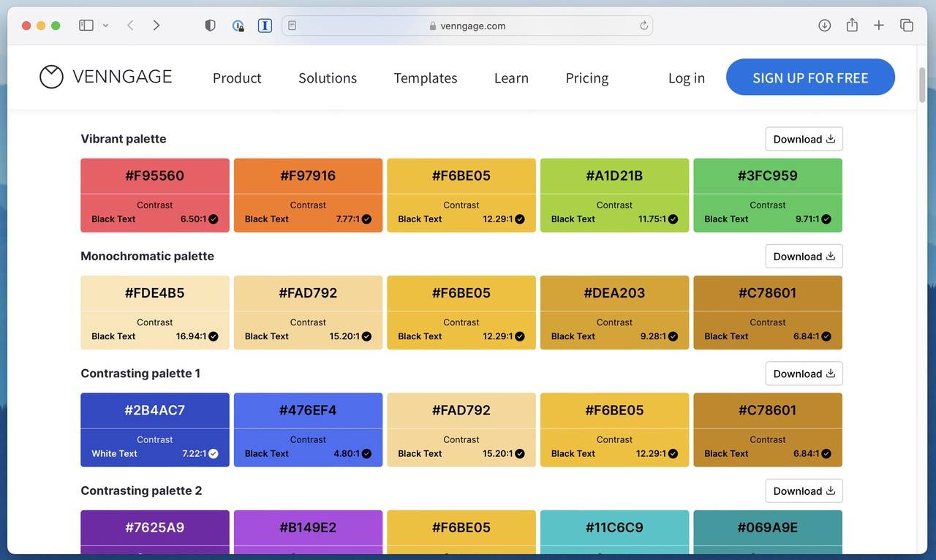Open the Learn menu
Viewport: 936px width, 560px height.
tap(511, 78)
